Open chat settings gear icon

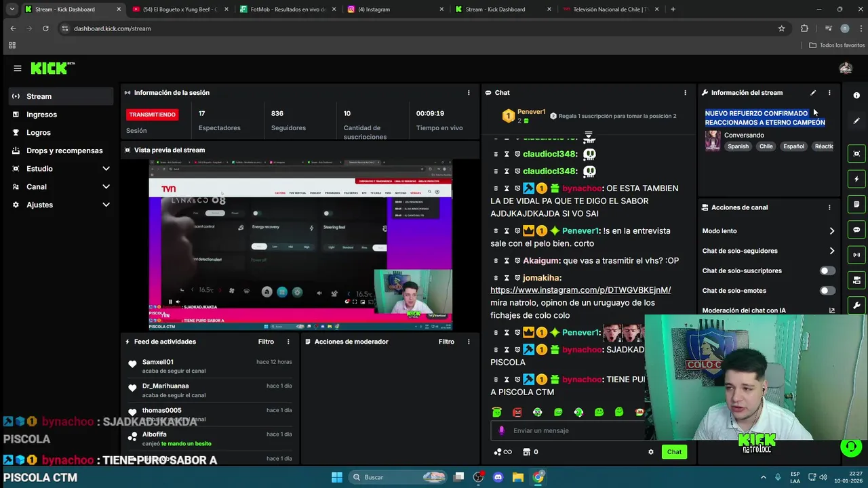coord(651,452)
